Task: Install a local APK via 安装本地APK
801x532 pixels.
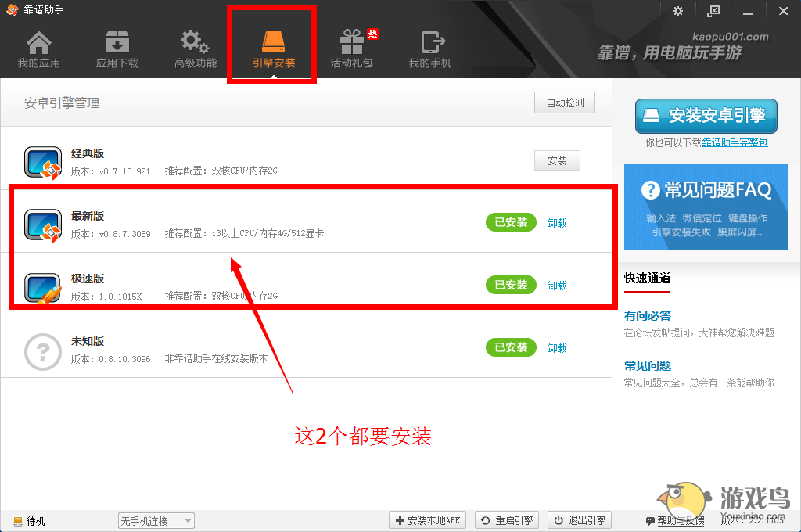Action: pos(427,519)
